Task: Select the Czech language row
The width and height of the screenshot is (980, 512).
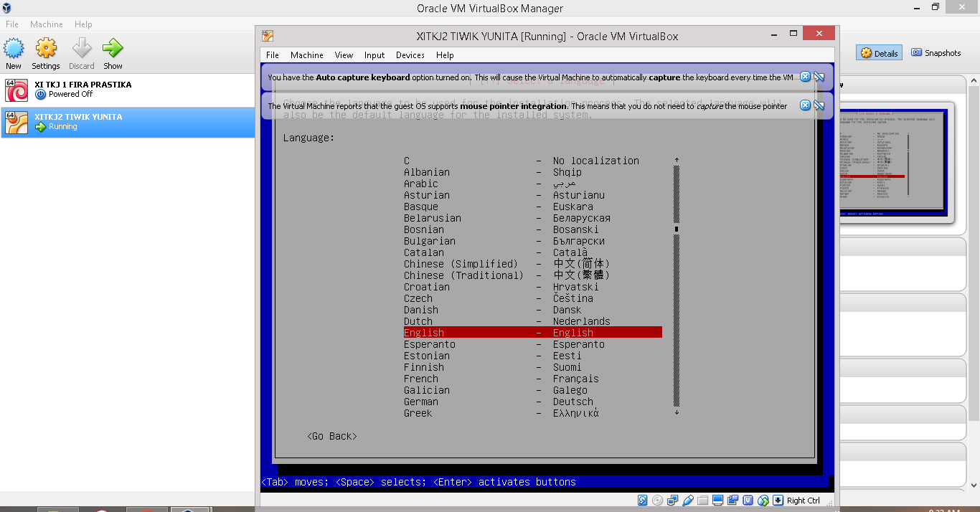Action: [x=533, y=298]
